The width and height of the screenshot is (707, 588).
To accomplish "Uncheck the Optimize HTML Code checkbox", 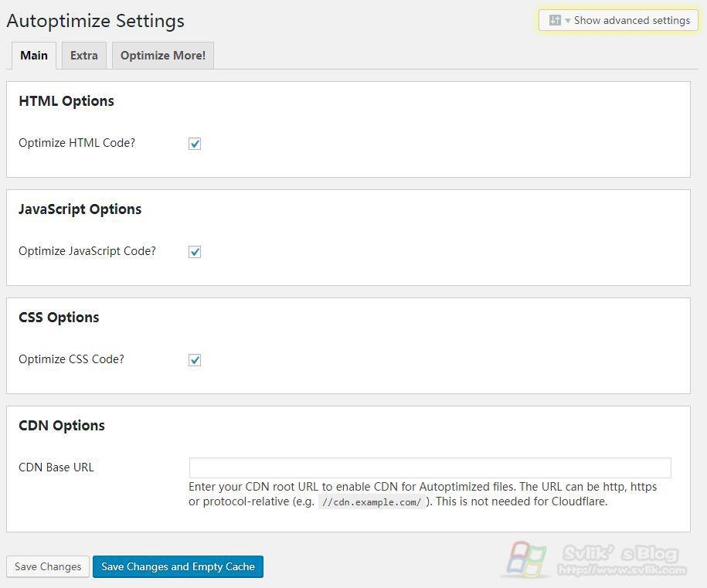I will pos(195,144).
